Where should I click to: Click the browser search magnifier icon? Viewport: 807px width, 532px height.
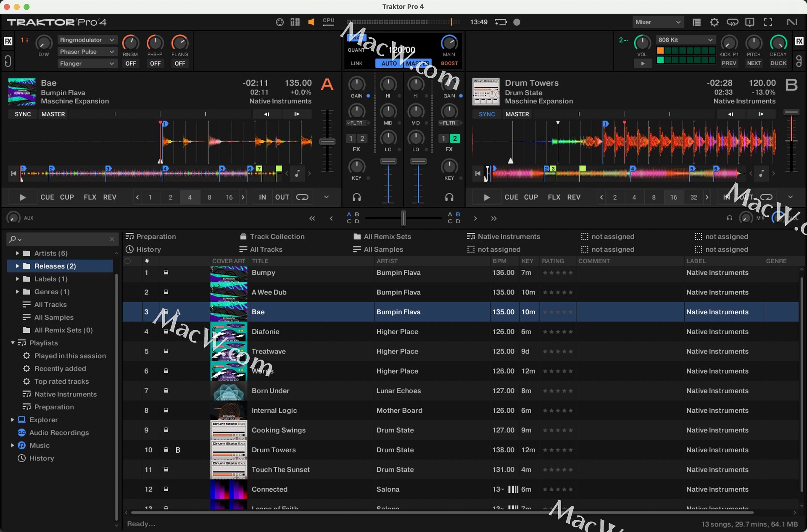pos(13,239)
